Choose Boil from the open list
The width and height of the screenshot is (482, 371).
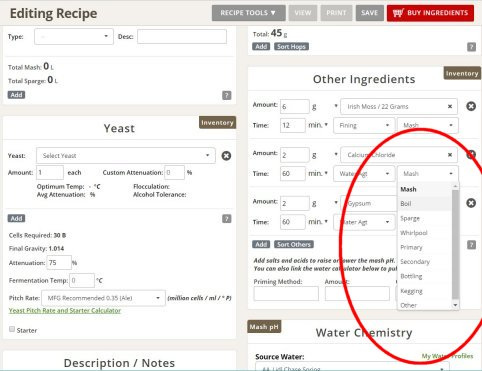pyautogui.click(x=425, y=203)
